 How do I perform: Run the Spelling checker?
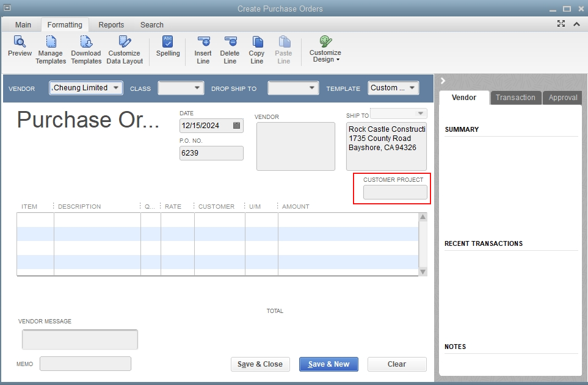coord(168,49)
